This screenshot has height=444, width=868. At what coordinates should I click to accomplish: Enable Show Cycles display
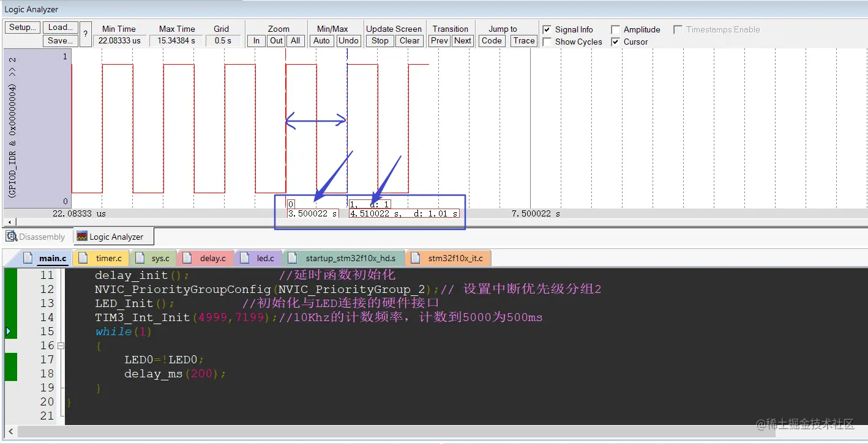[547, 42]
